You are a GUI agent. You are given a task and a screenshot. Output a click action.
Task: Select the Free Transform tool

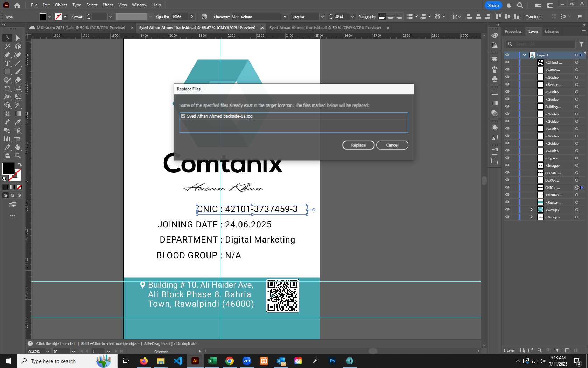point(18,97)
